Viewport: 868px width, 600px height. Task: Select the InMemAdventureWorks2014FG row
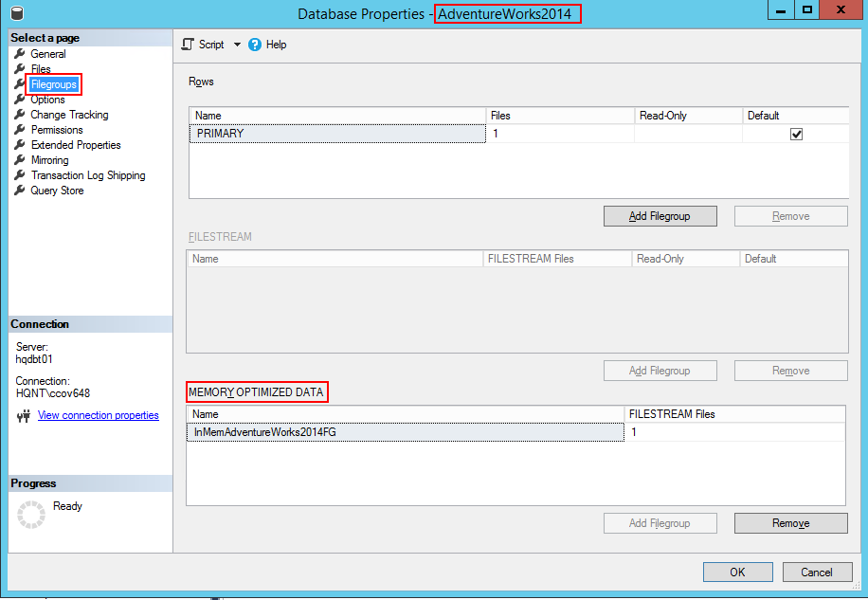[406, 431]
